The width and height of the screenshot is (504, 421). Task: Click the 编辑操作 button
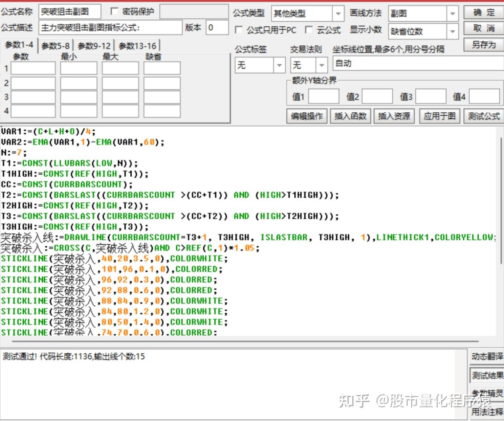click(307, 116)
